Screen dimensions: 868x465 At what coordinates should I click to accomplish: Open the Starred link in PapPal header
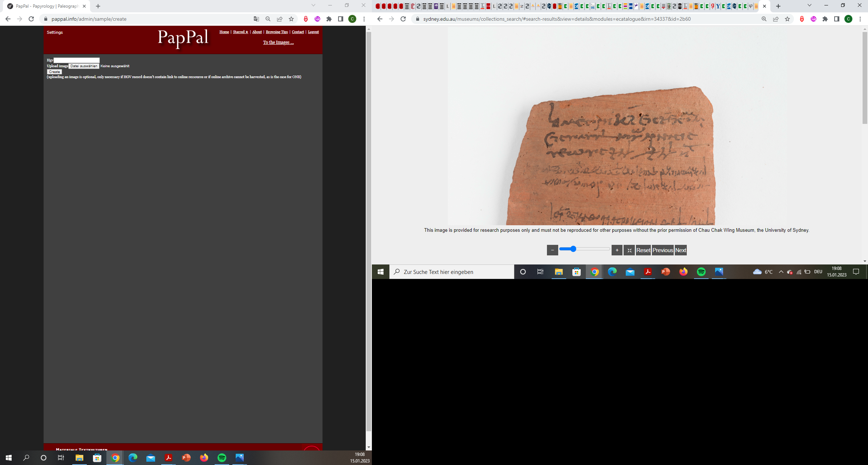tap(240, 32)
